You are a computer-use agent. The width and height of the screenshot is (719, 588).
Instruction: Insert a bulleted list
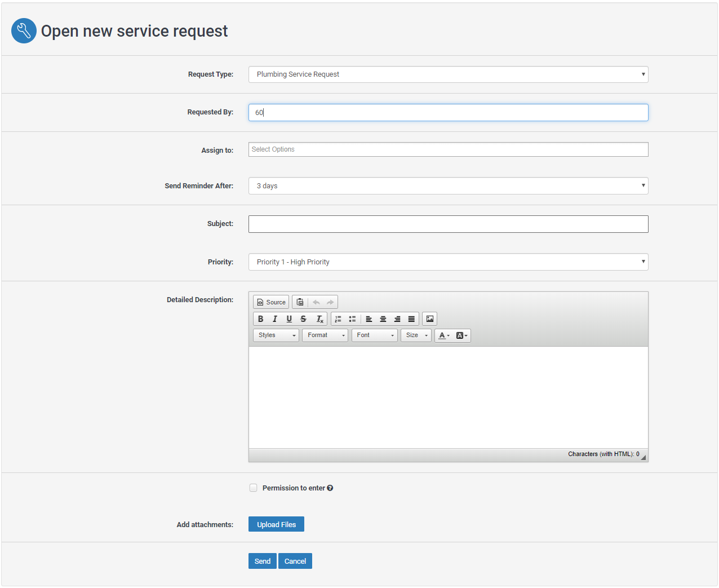352,319
